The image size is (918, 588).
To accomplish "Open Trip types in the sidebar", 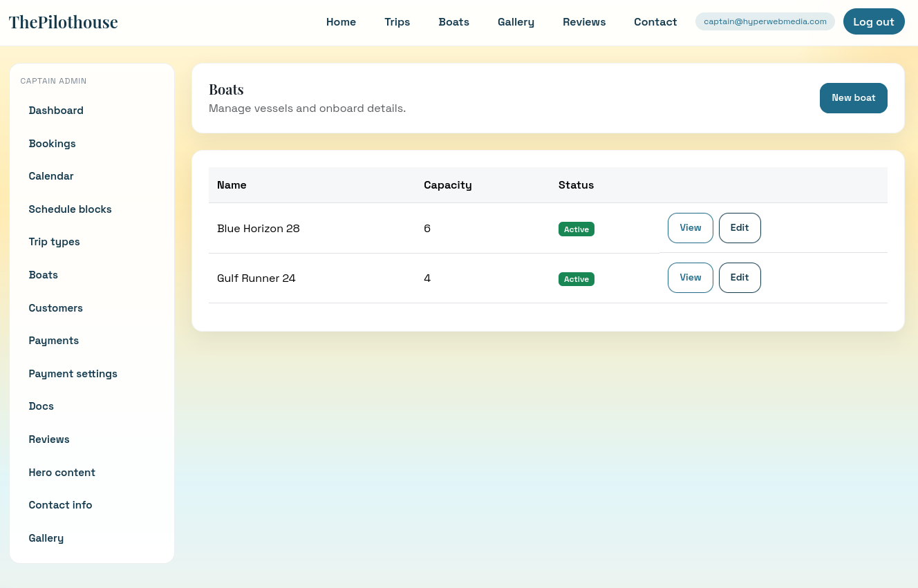I will coord(54,242).
